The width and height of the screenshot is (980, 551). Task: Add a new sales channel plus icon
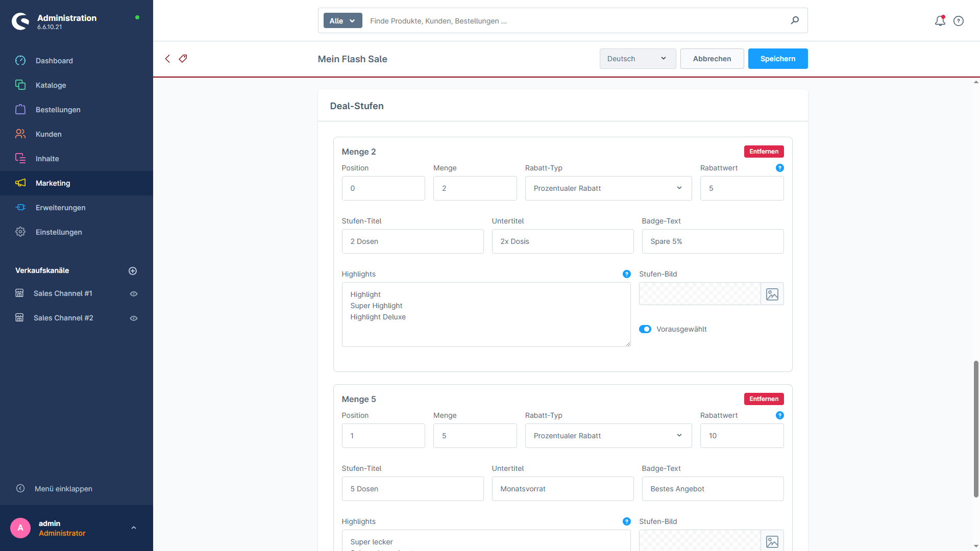pos(133,271)
